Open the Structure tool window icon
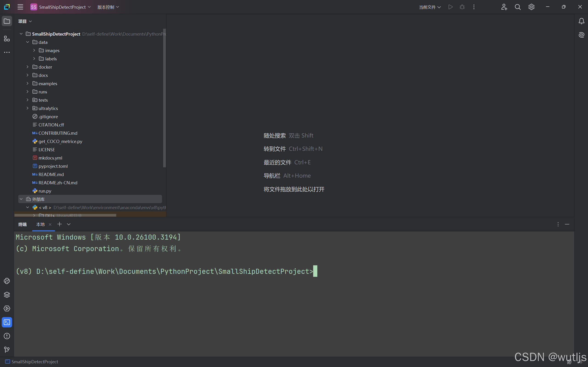Viewport: 588px width, 367px height. 7,39
